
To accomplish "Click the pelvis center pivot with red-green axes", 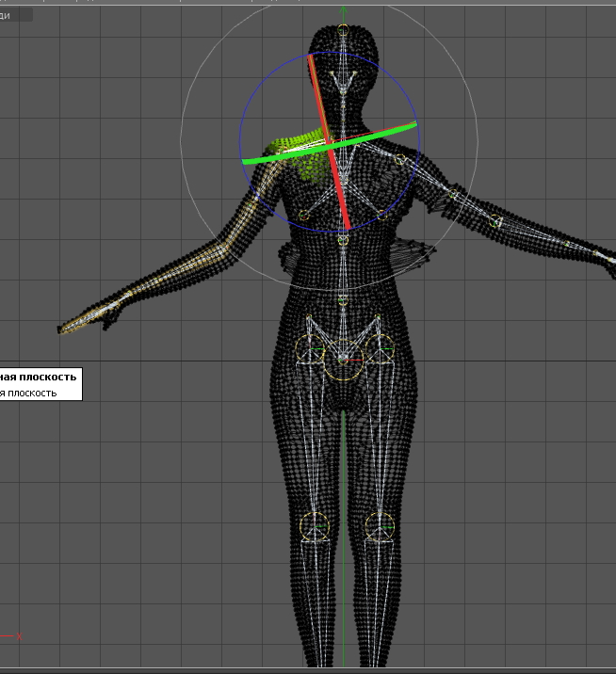I will pyautogui.click(x=344, y=359).
